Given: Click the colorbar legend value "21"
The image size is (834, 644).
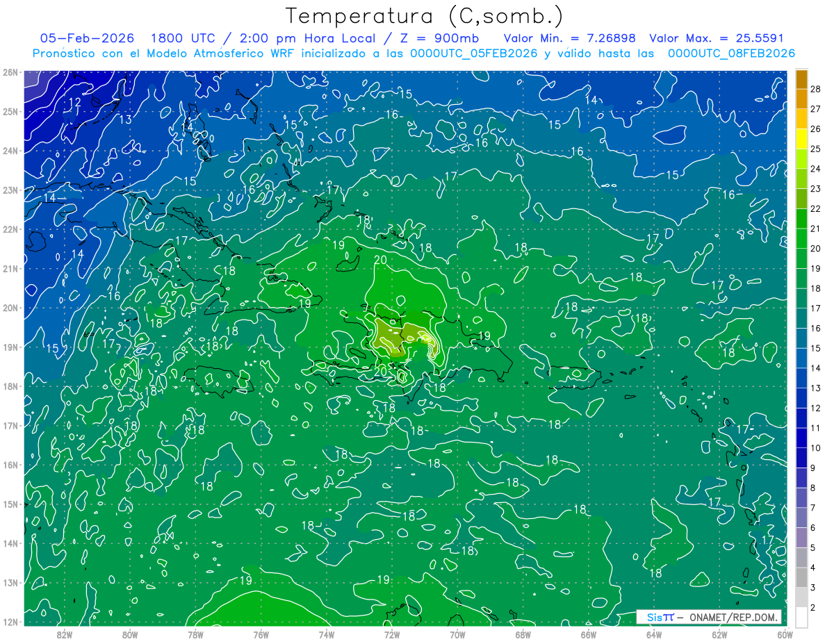Looking at the screenshot, I should coord(815,229).
